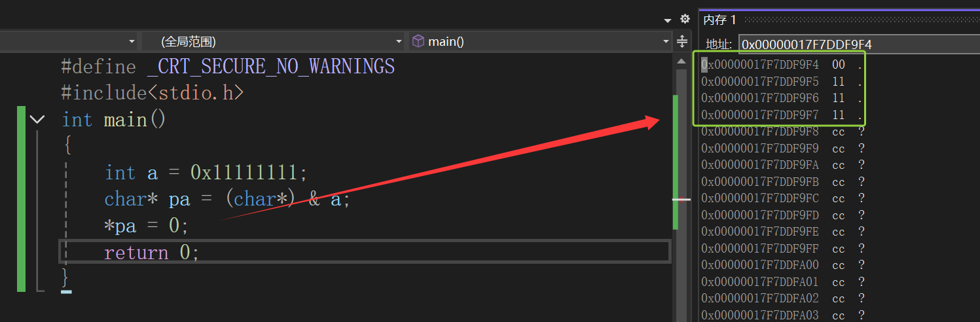The width and height of the screenshot is (980, 322).
Task: Click the int a = 0x11111111; line
Action: pos(206,173)
